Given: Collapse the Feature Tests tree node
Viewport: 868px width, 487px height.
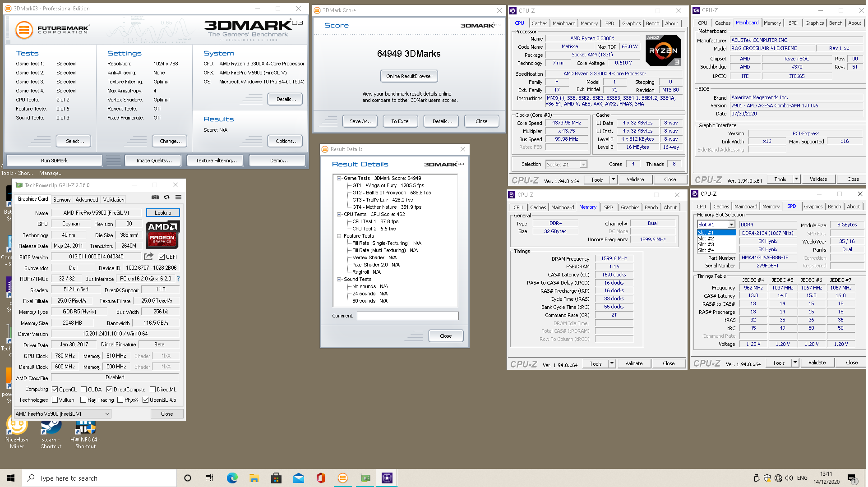Looking at the screenshot, I should tap(339, 236).
